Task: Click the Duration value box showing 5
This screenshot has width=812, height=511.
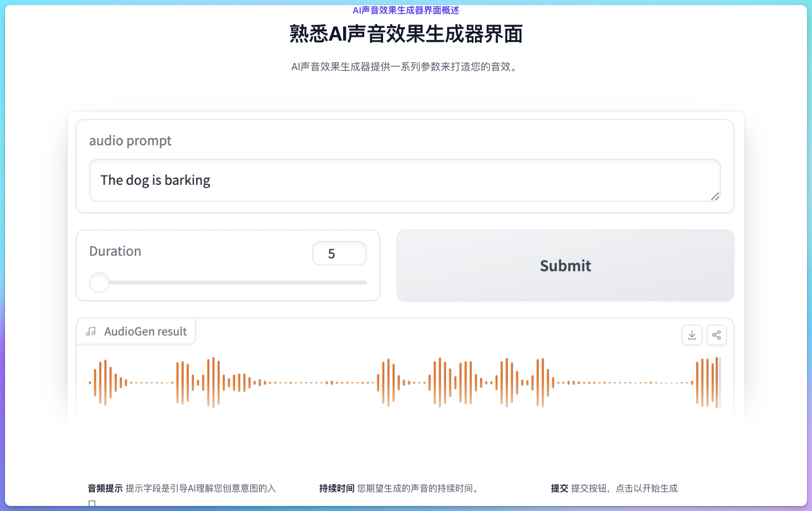Action: (339, 253)
